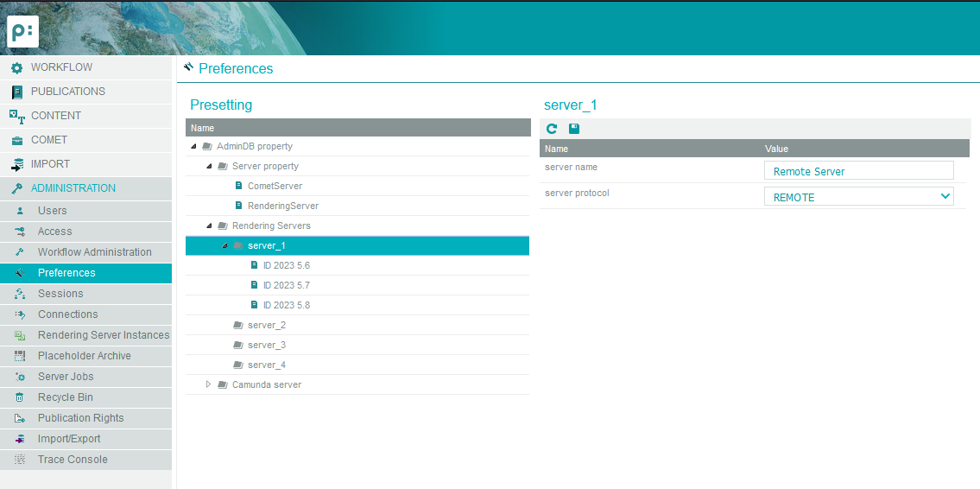
Task: Click the Recycle Bin trash icon
Action: point(20,397)
